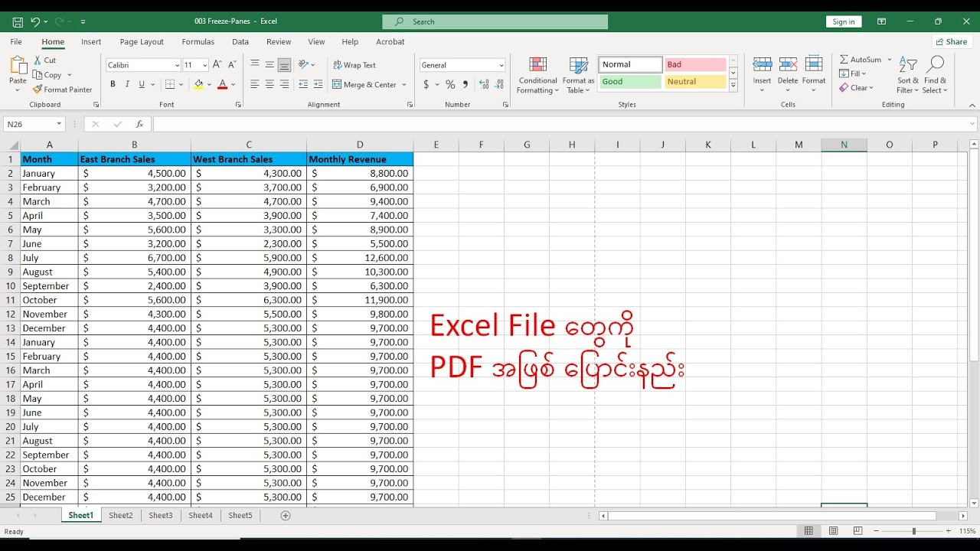This screenshot has height=551, width=980.
Task: Click the formula bar input
Action: 565,124
